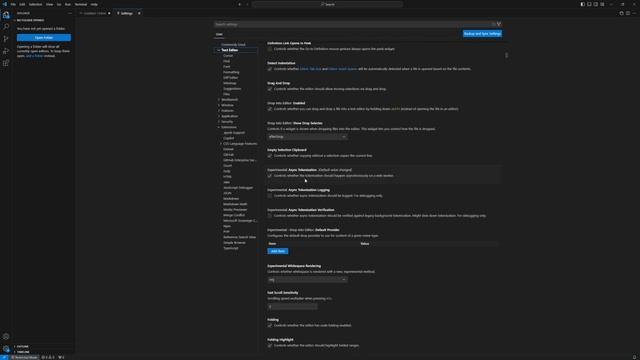Click the title bar command search box
Viewport: 640px width, 360px height.
pyautogui.click(x=327, y=4)
